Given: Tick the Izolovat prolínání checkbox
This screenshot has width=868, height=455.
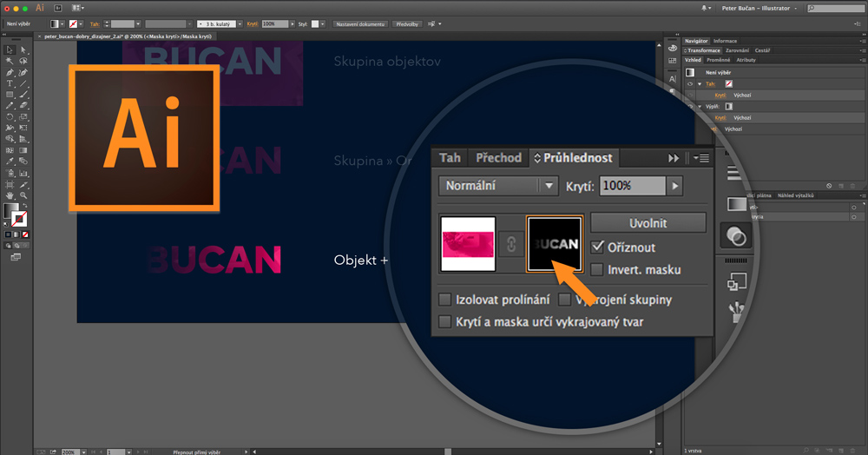Looking at the screenshot, I should coord(444,300).
